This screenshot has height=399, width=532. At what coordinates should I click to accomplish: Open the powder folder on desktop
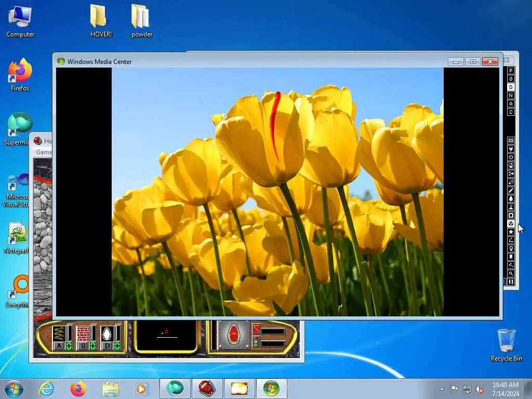pyautogui.click(x=141, y=20)
